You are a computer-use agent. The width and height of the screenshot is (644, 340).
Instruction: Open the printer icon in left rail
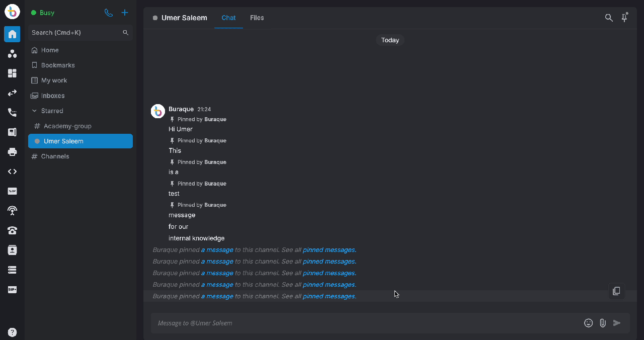(x=13, y=152)
